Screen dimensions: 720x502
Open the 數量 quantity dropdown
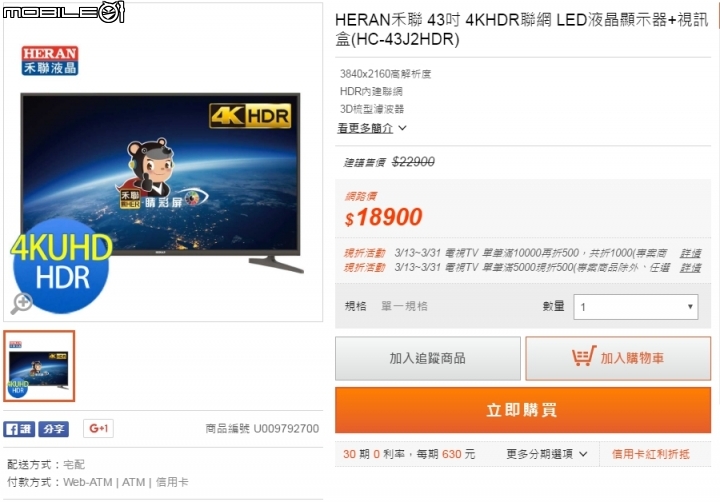[x=636, y=307]
